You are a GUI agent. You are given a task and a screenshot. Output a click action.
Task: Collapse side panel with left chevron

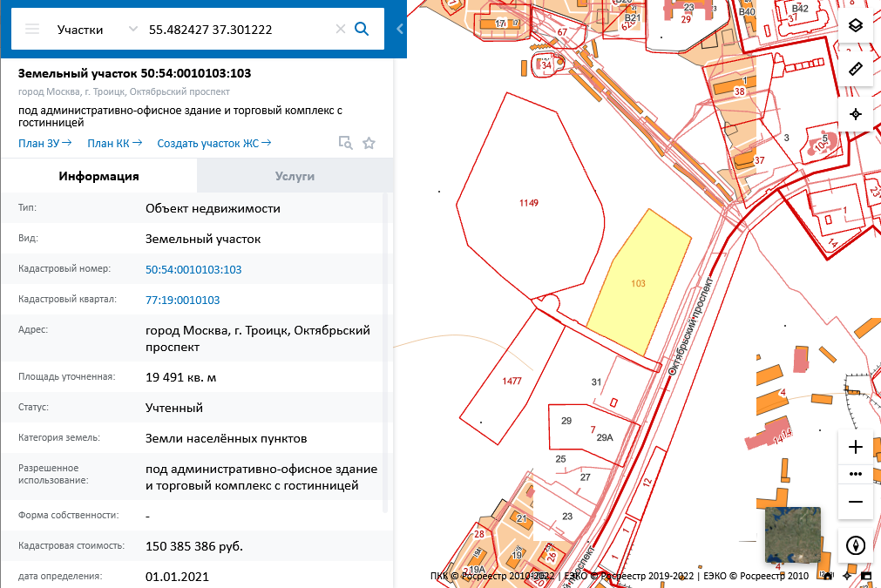coord(399,30)
